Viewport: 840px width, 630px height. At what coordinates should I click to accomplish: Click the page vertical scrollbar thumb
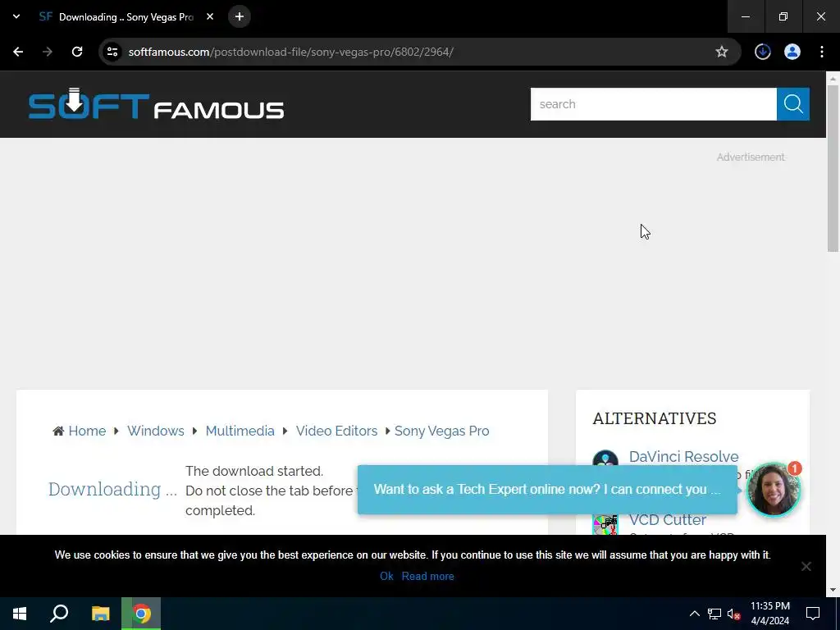point(833,167)
